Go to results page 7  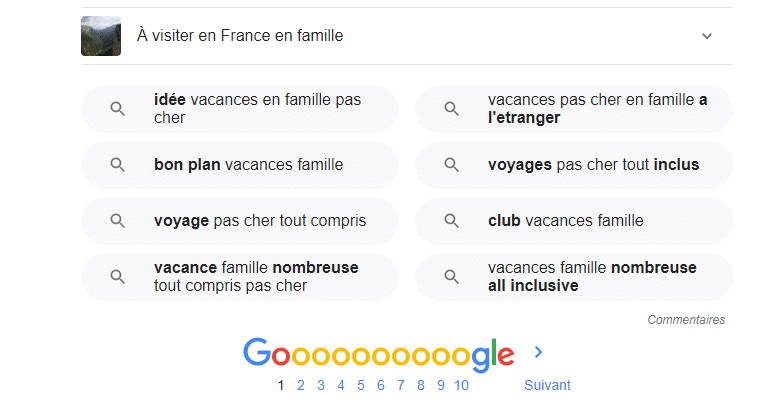(400, 385)
